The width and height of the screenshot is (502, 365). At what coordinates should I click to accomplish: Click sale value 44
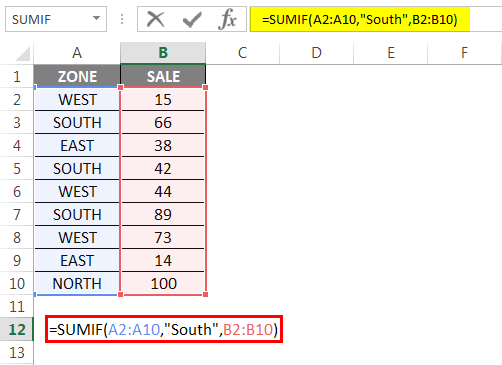point(163,191)
